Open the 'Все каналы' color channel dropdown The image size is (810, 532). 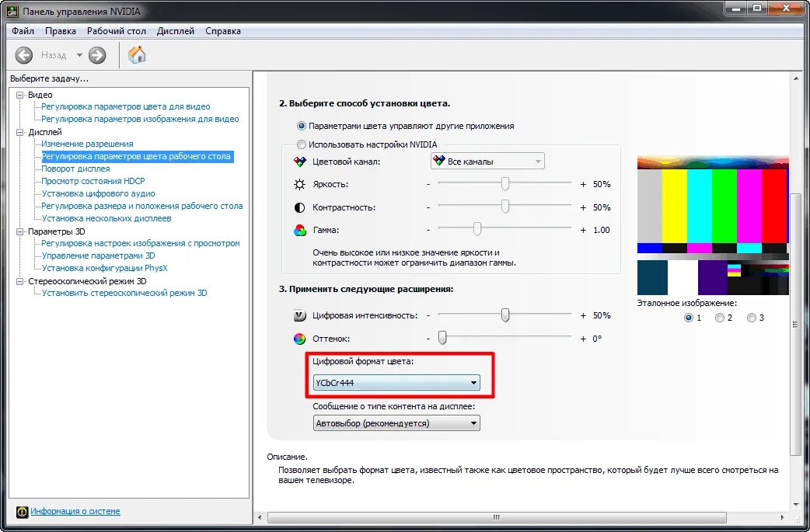[x=487, y=162]
